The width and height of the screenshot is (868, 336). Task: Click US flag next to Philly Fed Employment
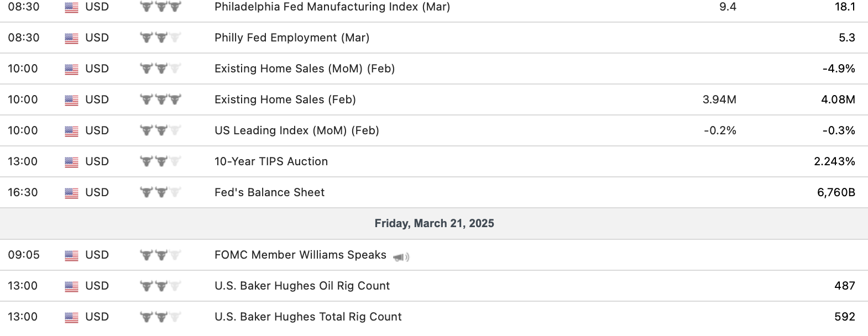pyautogui.click(x=71, y=38)
